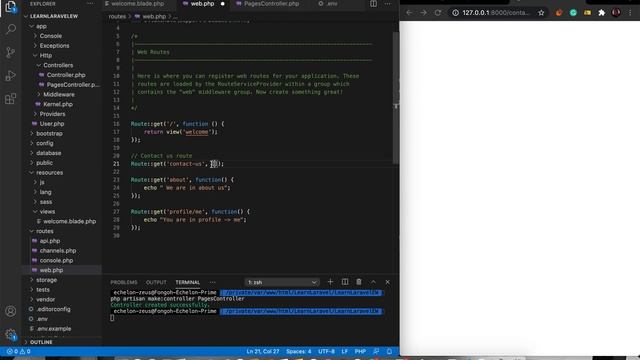Kill terminal with trash icon

pos(359,282)
